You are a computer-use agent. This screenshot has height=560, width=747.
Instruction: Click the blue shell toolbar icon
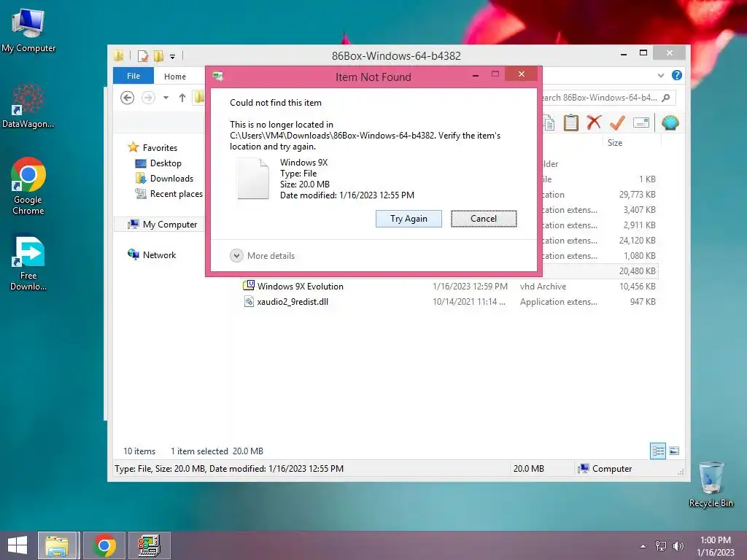click(670, 122)
